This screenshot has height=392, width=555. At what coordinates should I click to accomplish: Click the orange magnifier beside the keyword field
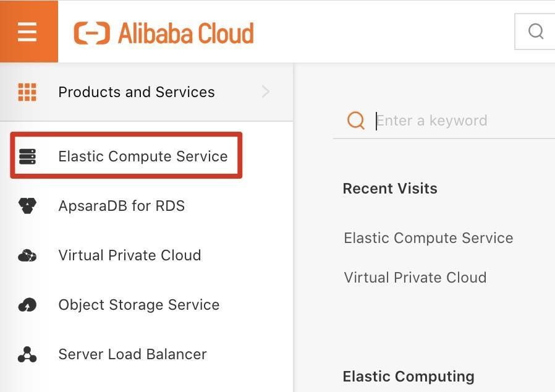[356, 120]
